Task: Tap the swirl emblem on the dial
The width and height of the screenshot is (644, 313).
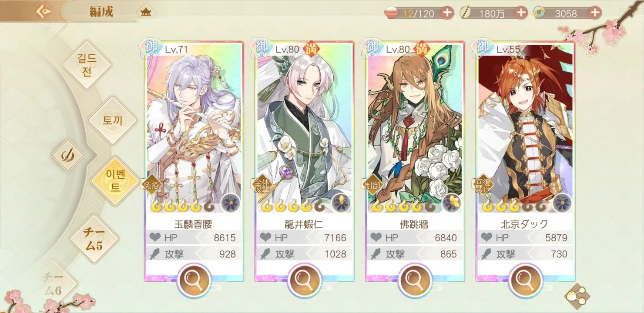Action: 67,155
